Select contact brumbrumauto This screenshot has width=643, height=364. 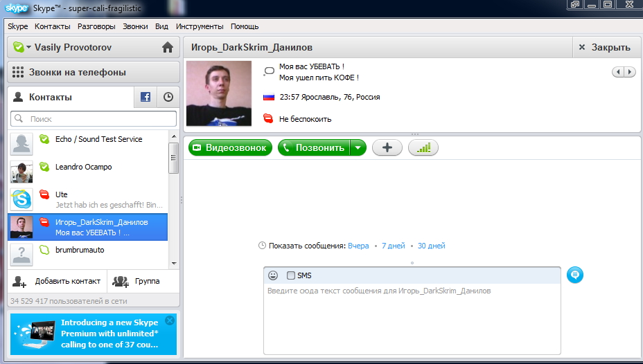88,255
